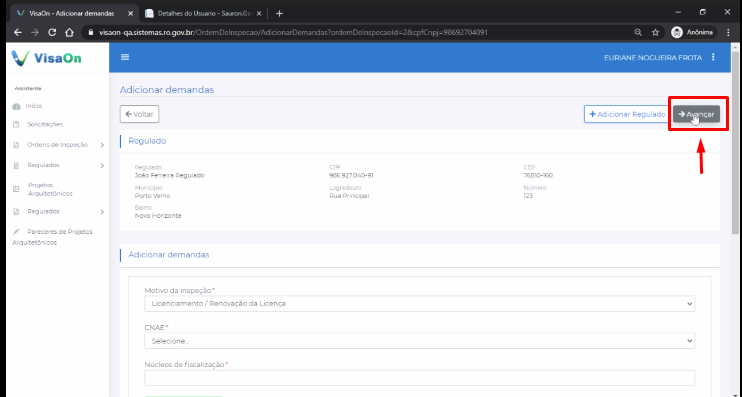Switch to the Detalhes do Usuario tab
The image size is (742, 397).
point(203,13)
